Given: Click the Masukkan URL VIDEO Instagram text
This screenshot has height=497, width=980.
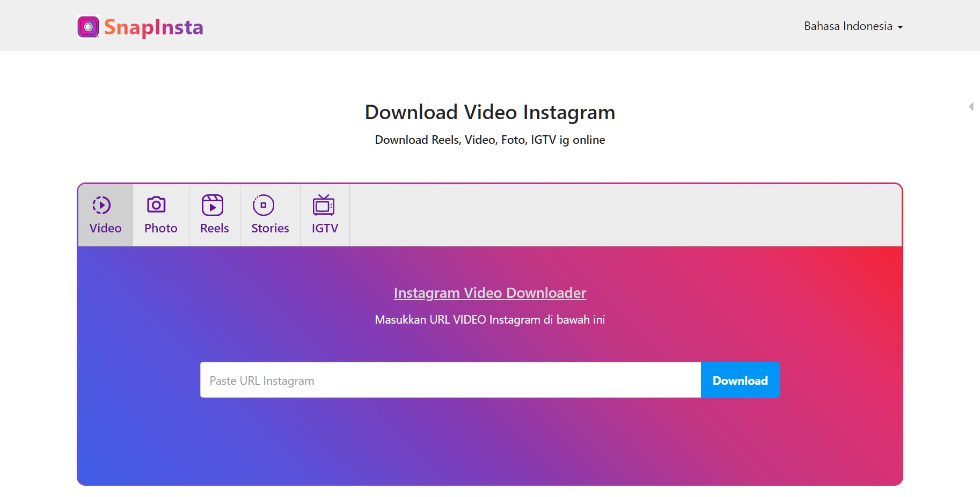Looking at the screenshot, I should (x=490, y=319).
